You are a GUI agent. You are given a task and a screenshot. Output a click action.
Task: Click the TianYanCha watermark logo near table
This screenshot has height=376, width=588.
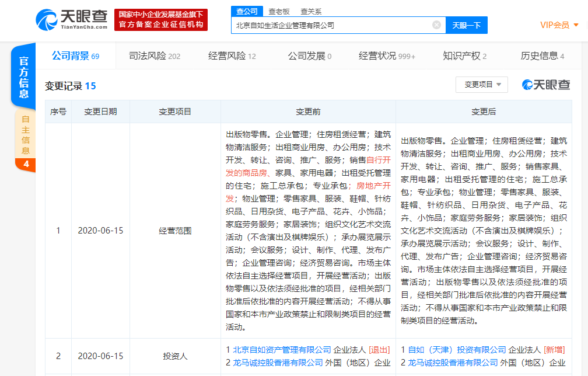pos(546,85)
